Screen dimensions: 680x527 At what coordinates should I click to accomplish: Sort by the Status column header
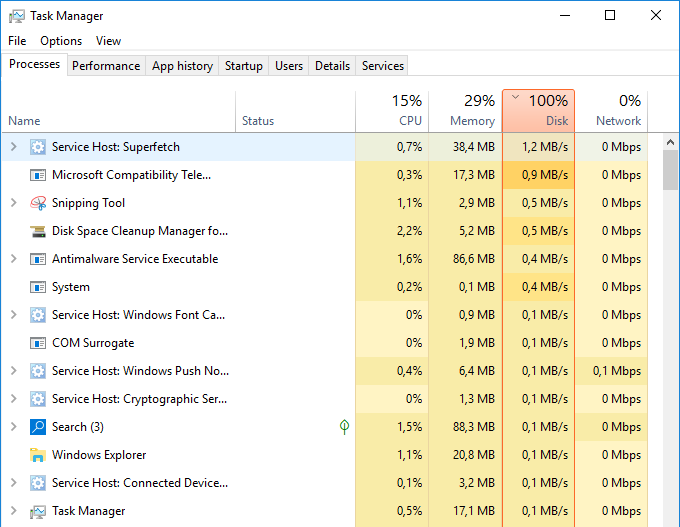click(x=295, y=111)
